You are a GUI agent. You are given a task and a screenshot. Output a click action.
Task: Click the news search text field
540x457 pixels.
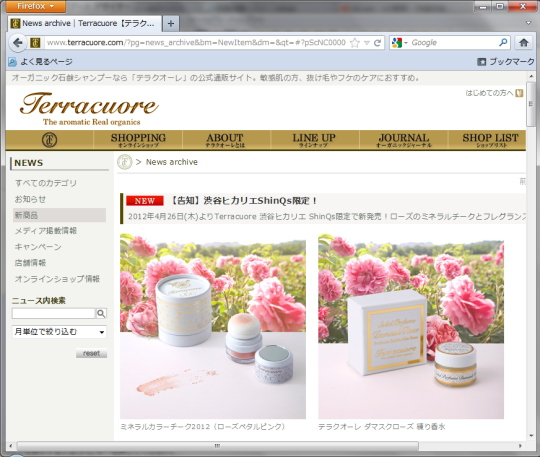pyautogui.click(x=53, y=313)
